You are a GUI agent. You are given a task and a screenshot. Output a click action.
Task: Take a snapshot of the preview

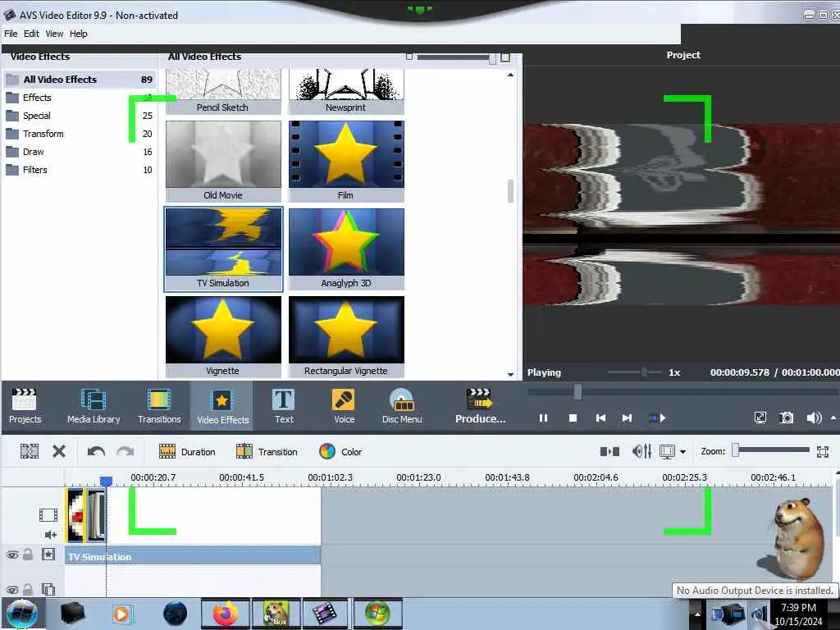(787, 418)
